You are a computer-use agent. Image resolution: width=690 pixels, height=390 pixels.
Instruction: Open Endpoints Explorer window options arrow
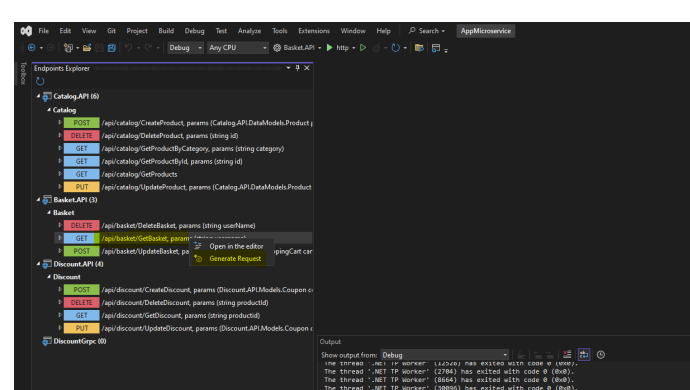tap(288, 68)
